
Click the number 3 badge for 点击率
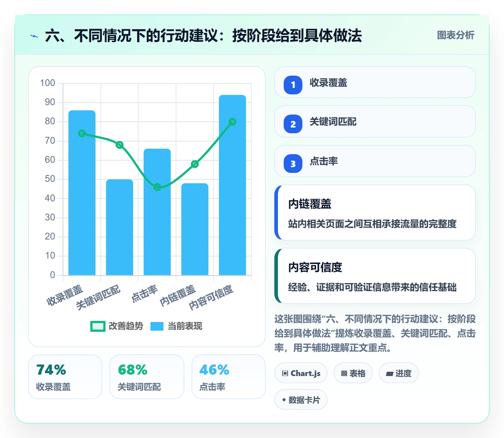[293, 164]
